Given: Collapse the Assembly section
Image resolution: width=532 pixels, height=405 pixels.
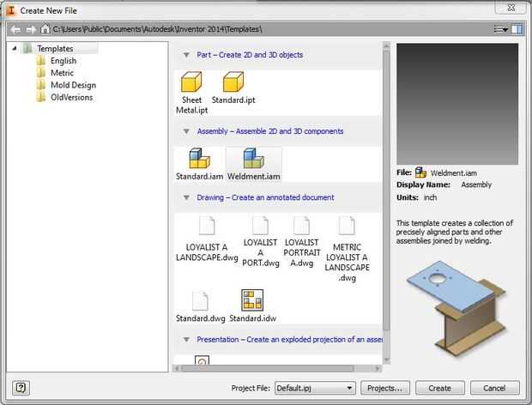Looking at the screenshot, I should pos(186,131).
